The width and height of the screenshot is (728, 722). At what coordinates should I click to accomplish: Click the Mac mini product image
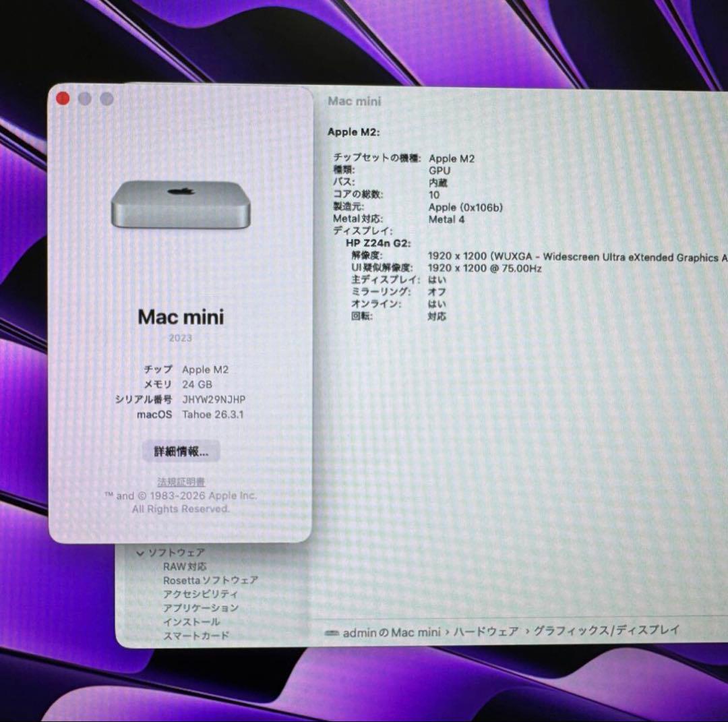click(x=181, y=204)
